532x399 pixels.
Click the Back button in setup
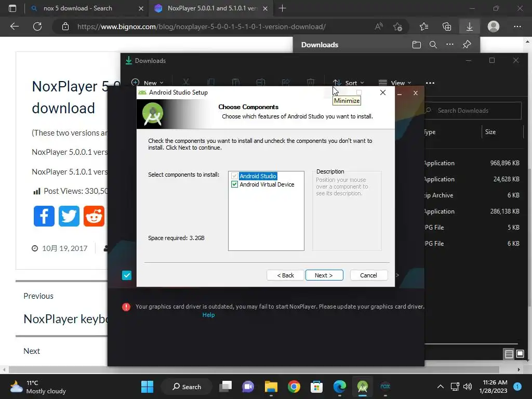click(x=285, y=275)
